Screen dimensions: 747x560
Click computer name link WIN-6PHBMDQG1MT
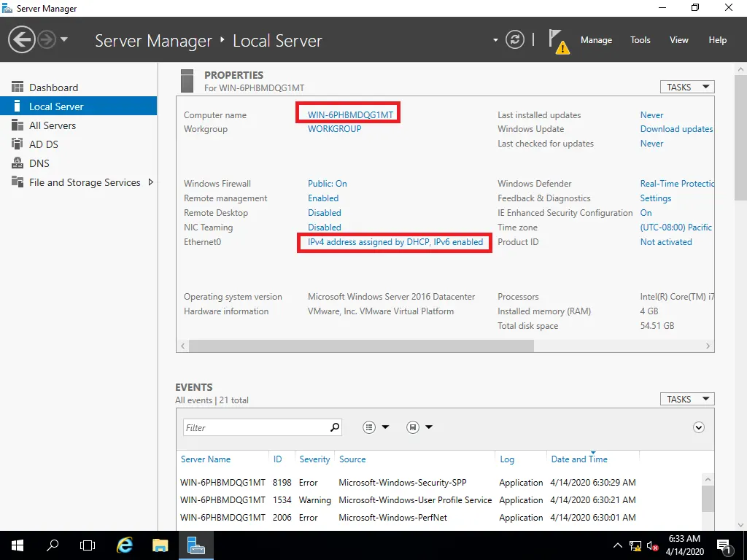351,114
